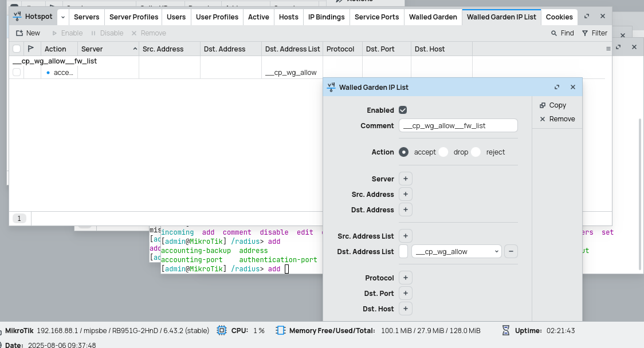Open the Cookies tab
This screenshot has width=644, height=348.
[559, 17]
